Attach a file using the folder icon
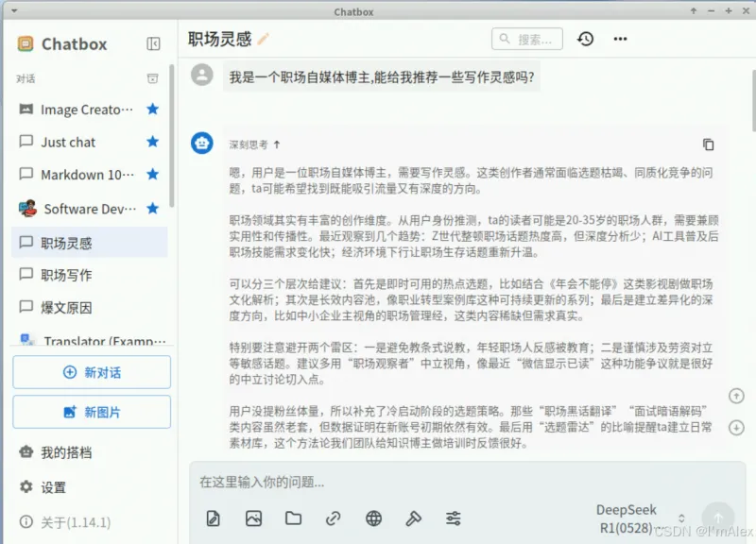The height and width of the screenshot is (544, 756). [x=293, y=518]
